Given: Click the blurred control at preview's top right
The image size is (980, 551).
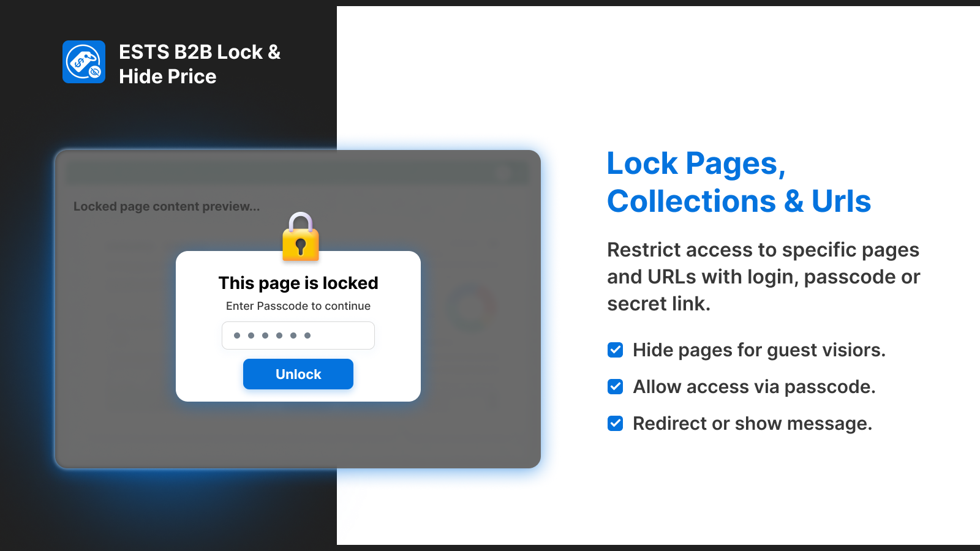Looking at the screenshot, I should pos(502,173).
